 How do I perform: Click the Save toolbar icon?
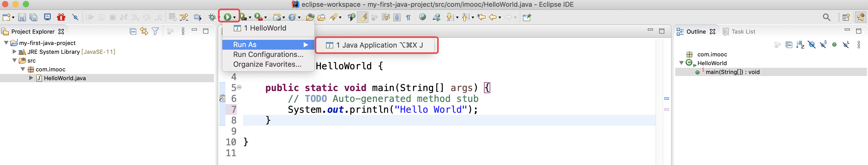(22, 17)
